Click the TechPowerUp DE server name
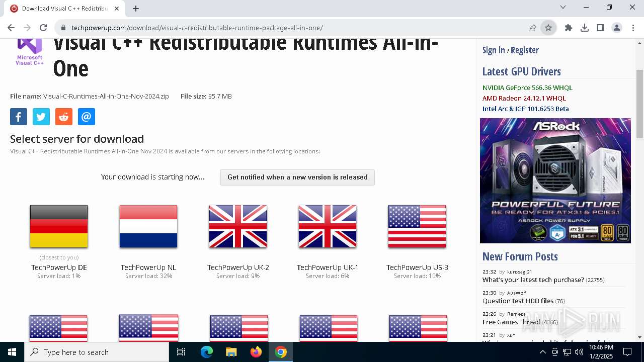Screen dimensions: 644x362 tap(59, 267)
